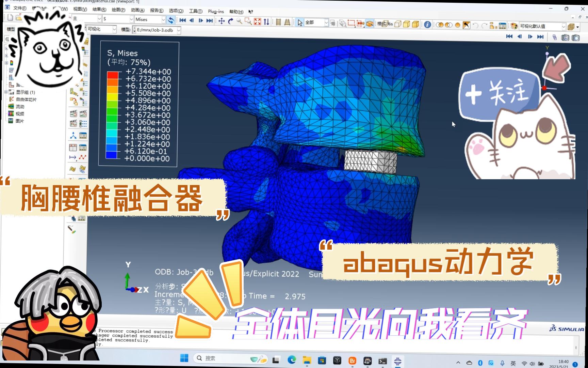Viewport: 588px width, 368px height.
Task: Click the XY data manager icon
Action: coord(83,148)
